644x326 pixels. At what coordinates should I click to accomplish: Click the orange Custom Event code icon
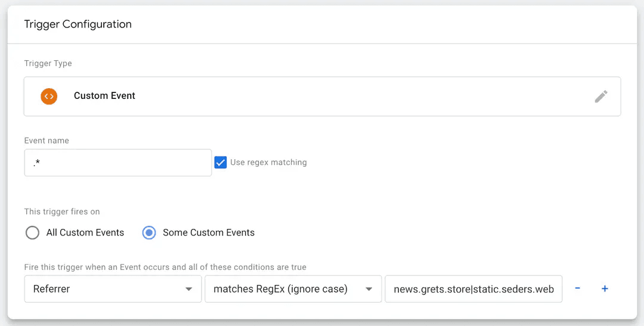[x=49, y=97]
